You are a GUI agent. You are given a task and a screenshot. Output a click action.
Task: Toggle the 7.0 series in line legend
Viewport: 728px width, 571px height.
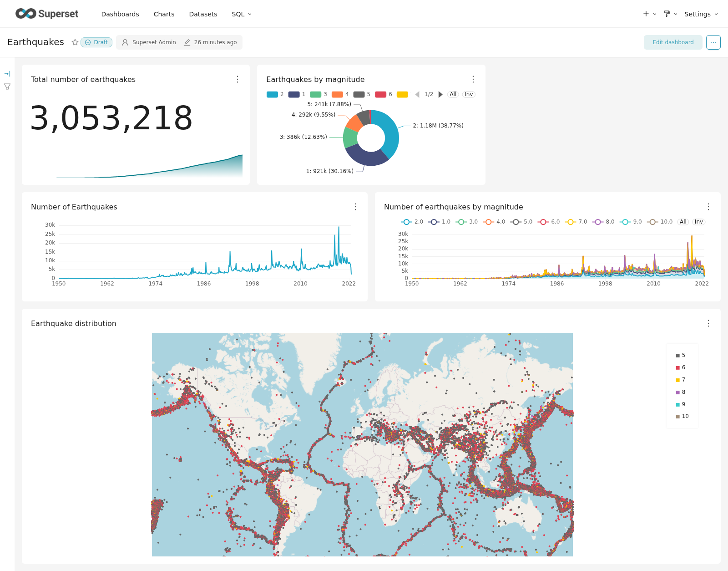576,222
